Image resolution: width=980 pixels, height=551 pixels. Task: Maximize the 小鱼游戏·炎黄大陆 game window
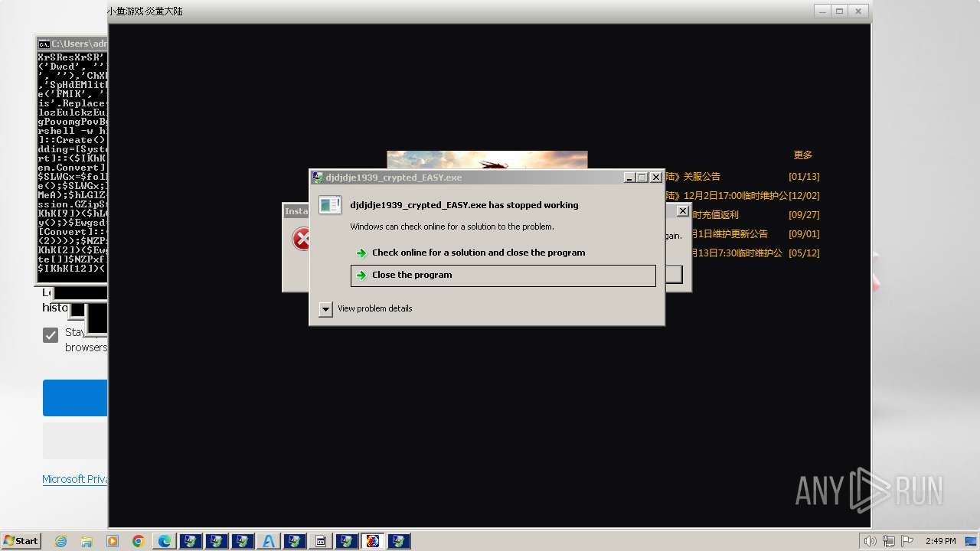tap(840, 11)
